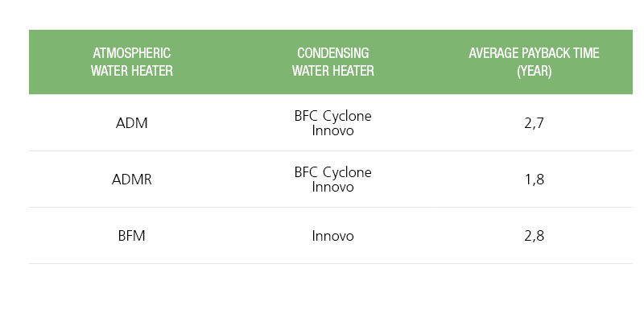Click Innovo in the BFM row
Image resolution: width=644 pixels, height=322 pixels.
(332, 236)
